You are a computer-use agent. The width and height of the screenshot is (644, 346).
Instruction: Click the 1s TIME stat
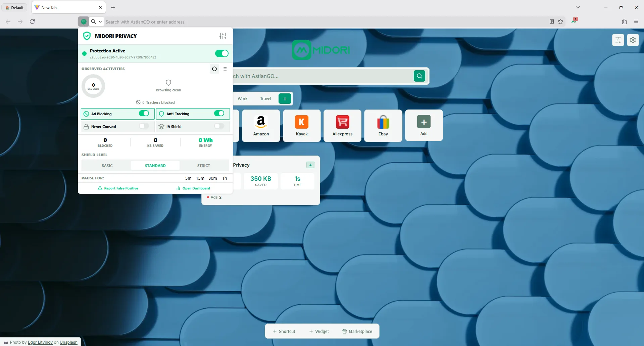tap(297, 181)
